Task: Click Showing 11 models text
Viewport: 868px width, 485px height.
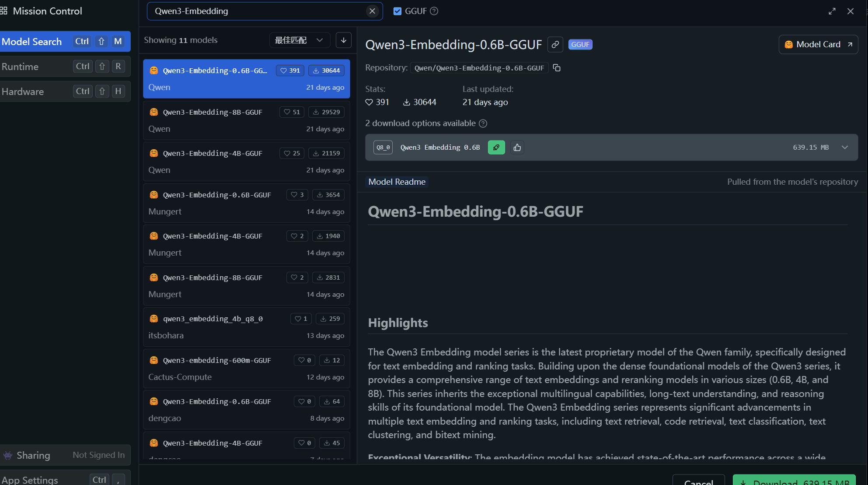Action: tap(181, 40)
